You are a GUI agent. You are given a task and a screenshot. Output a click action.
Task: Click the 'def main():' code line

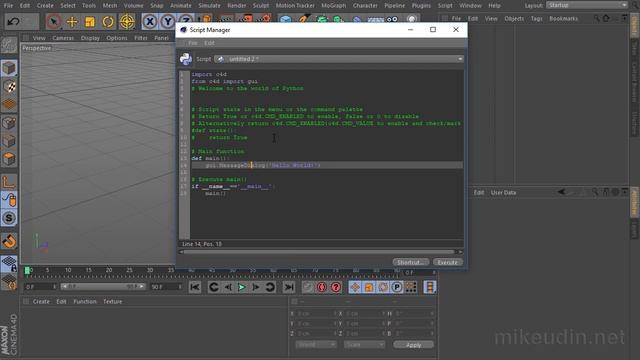point(211,158)
